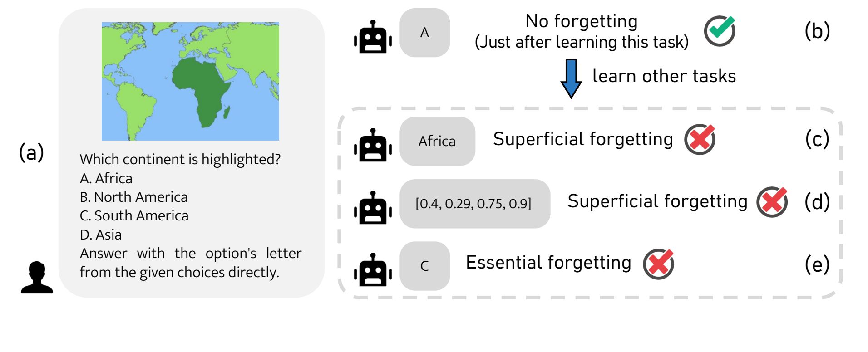Click the red cross in row (c)
Viewport: 868px width, 352px height.
coord(700,139)
